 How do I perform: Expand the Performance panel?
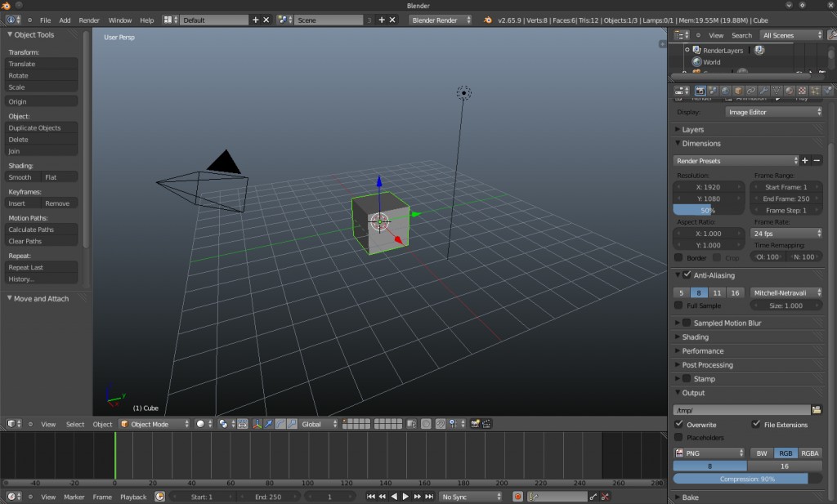click(x=703, y=351)
